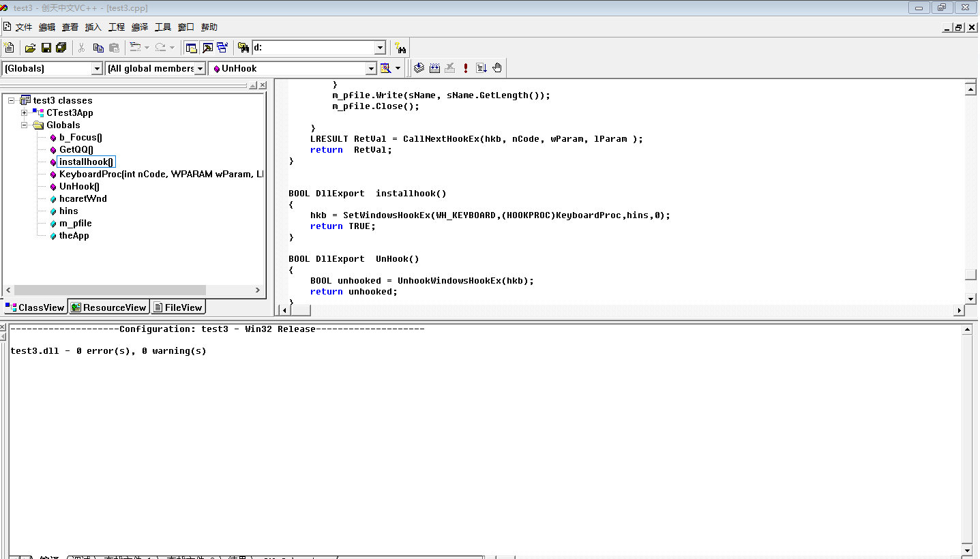Viewport: 980px width, 559px height.
Task: Open the find text 'd:' combo dropdown
Action: point(381,48)
